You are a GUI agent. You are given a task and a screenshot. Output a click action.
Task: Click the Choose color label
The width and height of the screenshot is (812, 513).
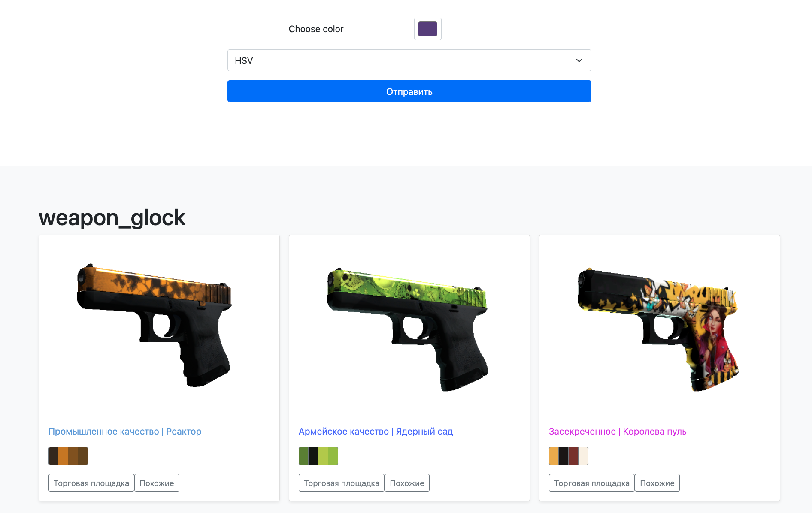pos(316,29)
